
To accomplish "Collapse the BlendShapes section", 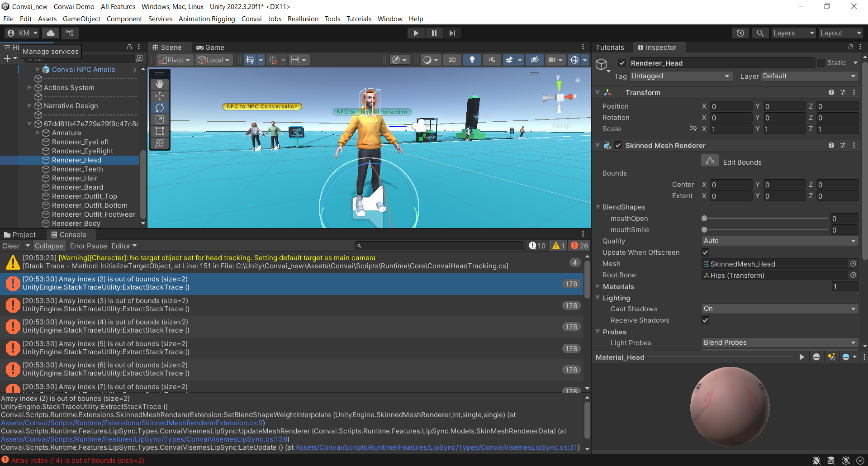I will [x=598, y=207].
